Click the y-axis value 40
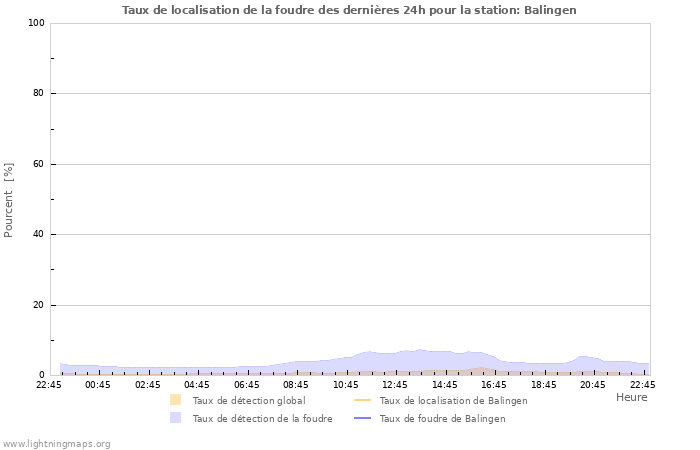The image size is (700, 450). click(38, 234)
